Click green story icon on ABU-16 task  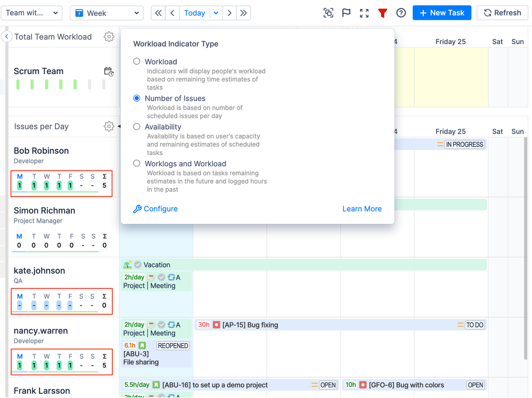pyautogui.click(x=155, y=385)
